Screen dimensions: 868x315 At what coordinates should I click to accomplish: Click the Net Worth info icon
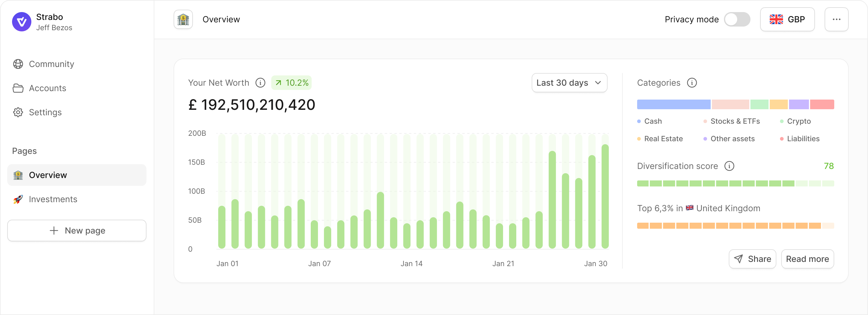pyautogui.click(x=260, y=83)
